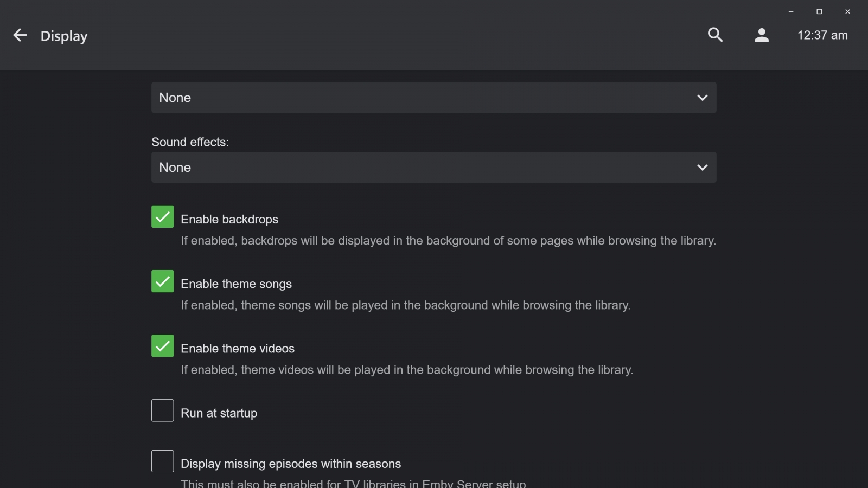
Task: Go back using the left arrow icon
Action: (20, 36)
